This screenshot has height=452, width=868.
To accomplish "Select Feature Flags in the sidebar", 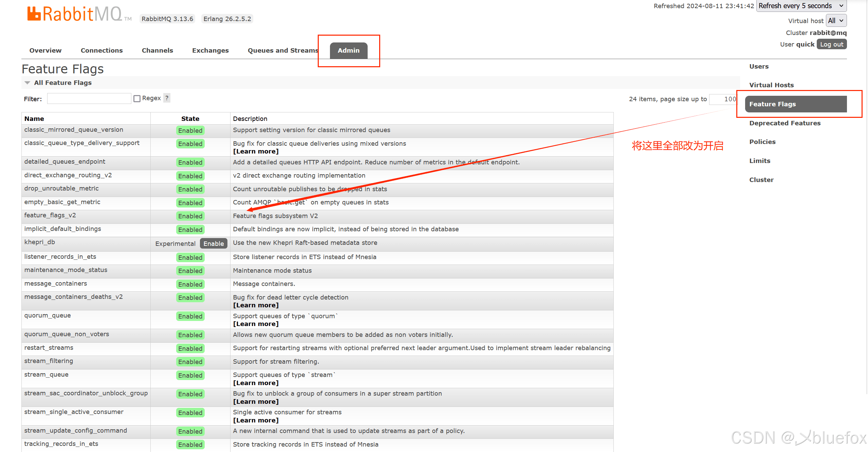I will coord(796,104).
